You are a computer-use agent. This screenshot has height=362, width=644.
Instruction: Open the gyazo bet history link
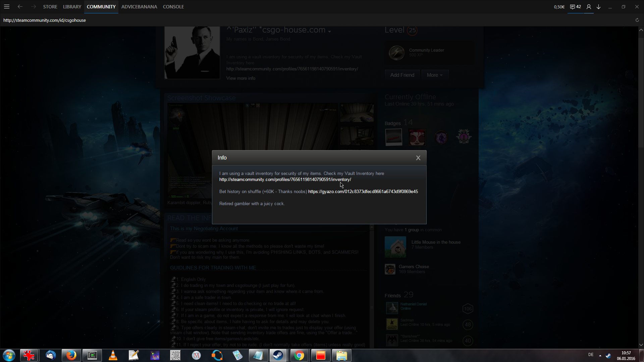tap(363, 192)
